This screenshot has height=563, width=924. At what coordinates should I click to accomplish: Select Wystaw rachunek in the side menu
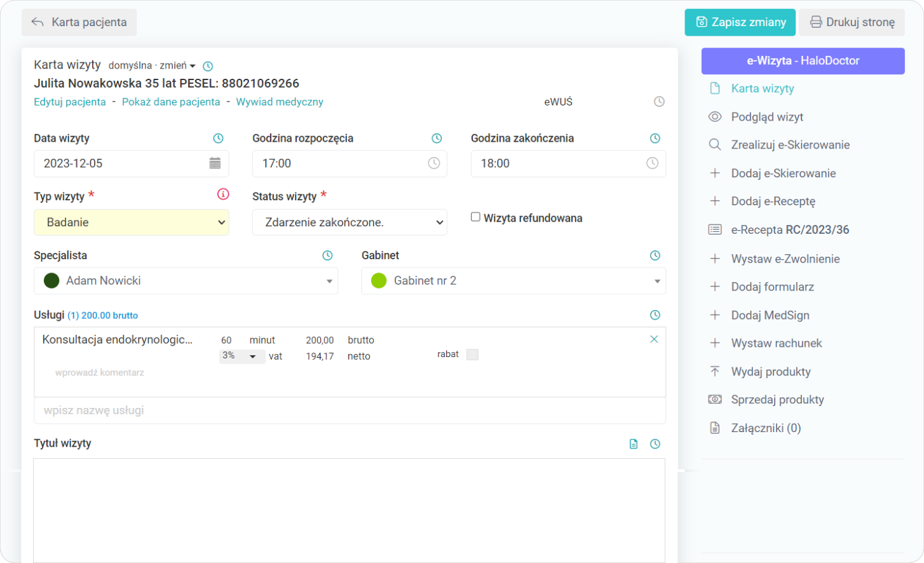click(777, 343)
